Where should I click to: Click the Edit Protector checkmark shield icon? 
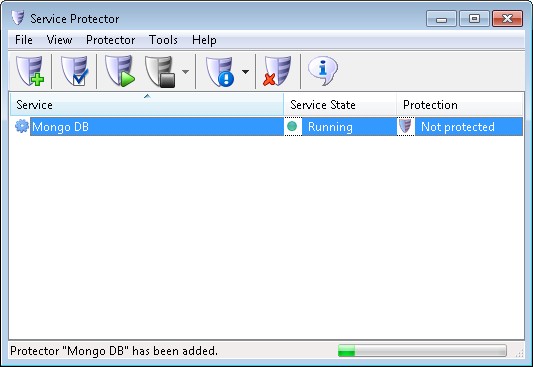[x=74, y=71]
